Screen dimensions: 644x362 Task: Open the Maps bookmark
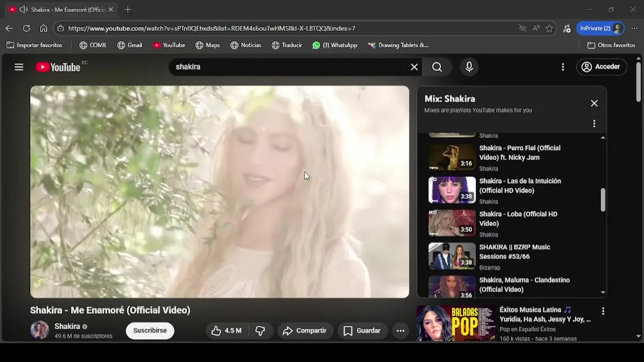coord(208,45)
